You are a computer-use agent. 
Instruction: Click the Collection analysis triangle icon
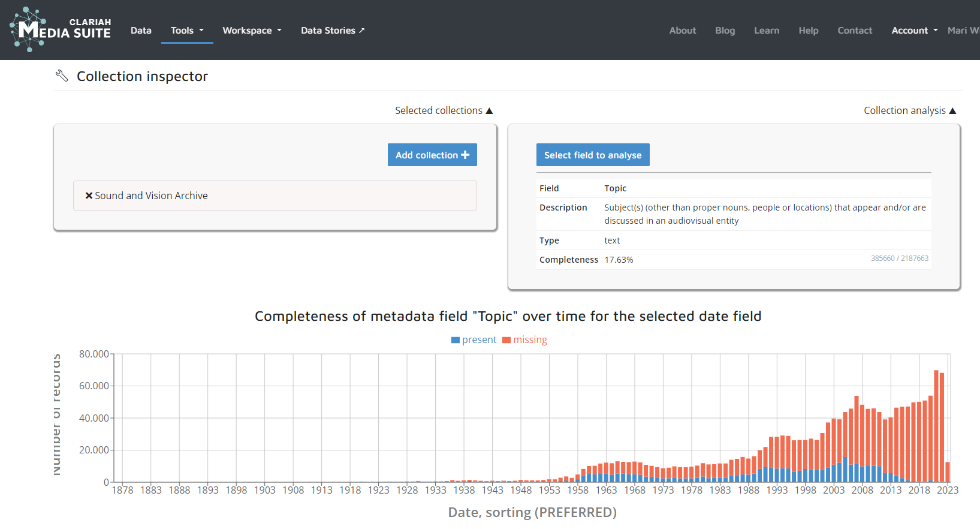coord(952,111)
